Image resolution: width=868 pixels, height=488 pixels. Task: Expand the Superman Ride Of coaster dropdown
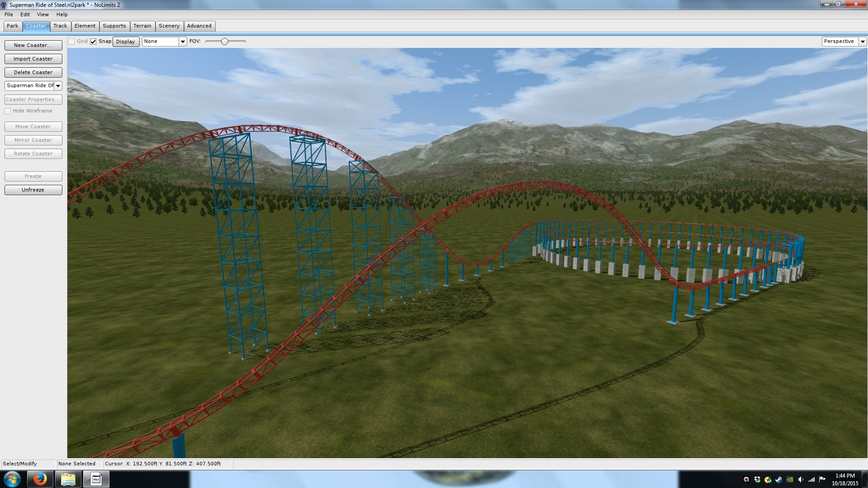coord(58,86)
